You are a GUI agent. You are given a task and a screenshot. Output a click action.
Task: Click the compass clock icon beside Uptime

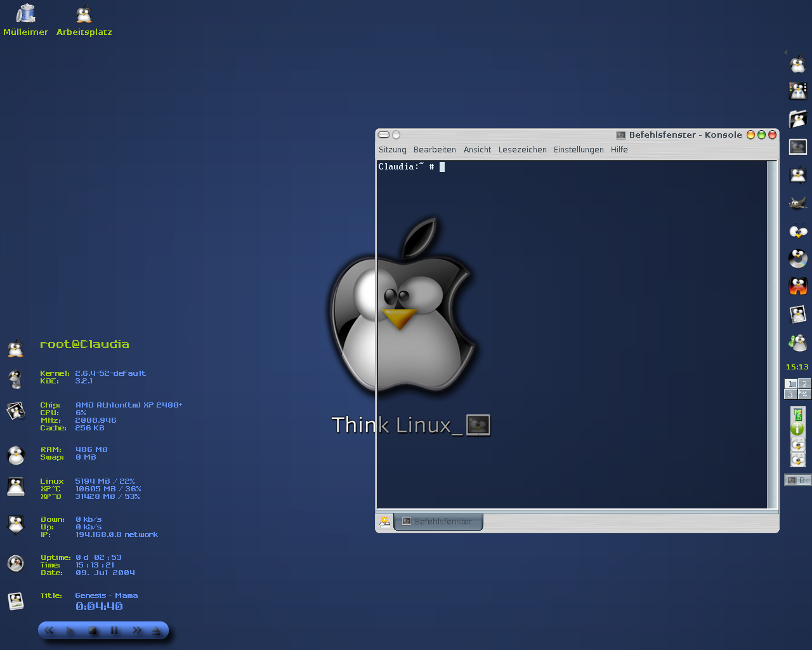(16, 563)
